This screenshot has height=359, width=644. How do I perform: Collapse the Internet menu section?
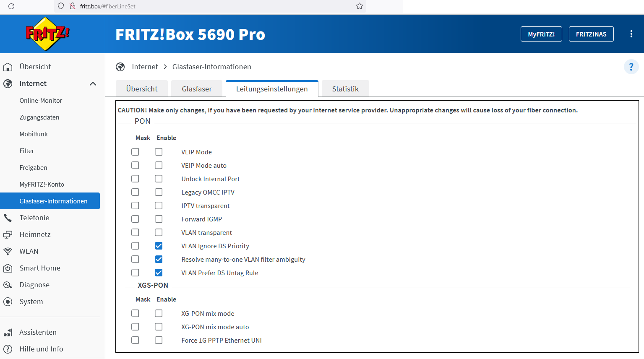[93, 83]
